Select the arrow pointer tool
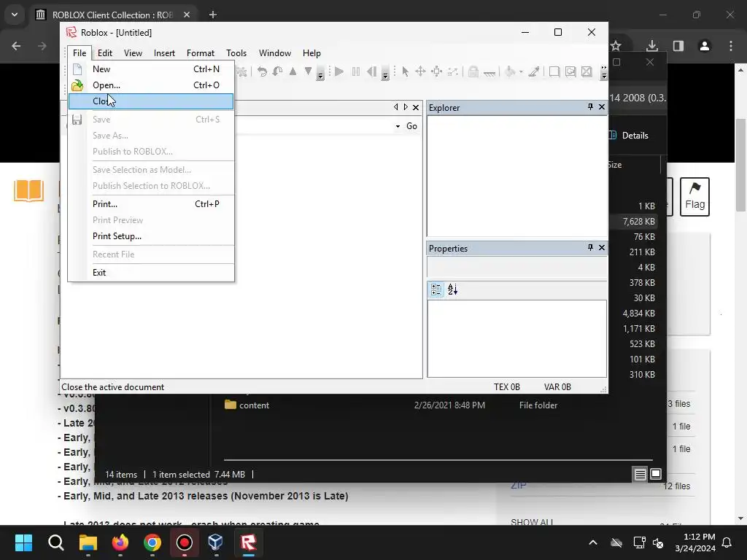The image size is (747, 560). tap(405, 72)
